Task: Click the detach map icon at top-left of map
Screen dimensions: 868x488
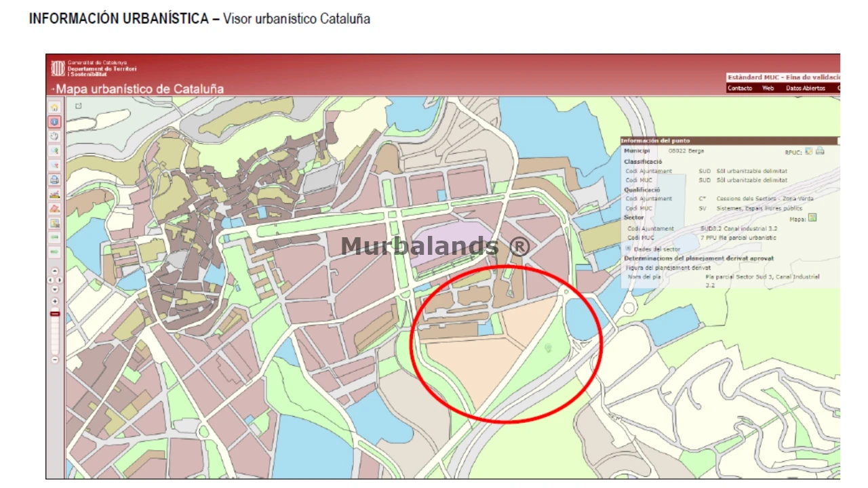Action: pyautogui.click(x=79, y=106)
